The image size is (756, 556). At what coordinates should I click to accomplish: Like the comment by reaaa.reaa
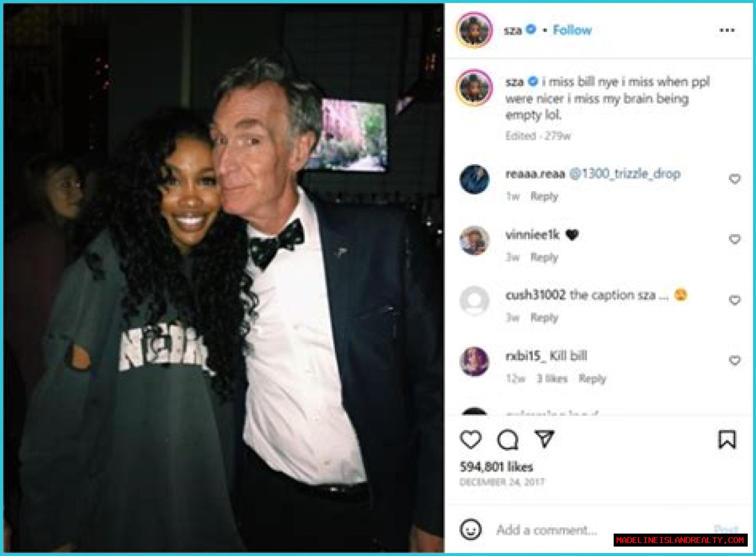[735, 179]
